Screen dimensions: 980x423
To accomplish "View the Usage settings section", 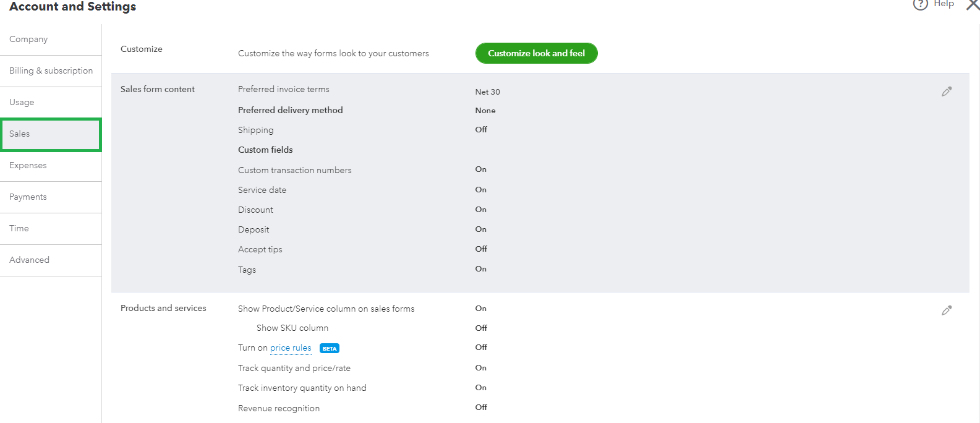I will (x=22, y=102).
